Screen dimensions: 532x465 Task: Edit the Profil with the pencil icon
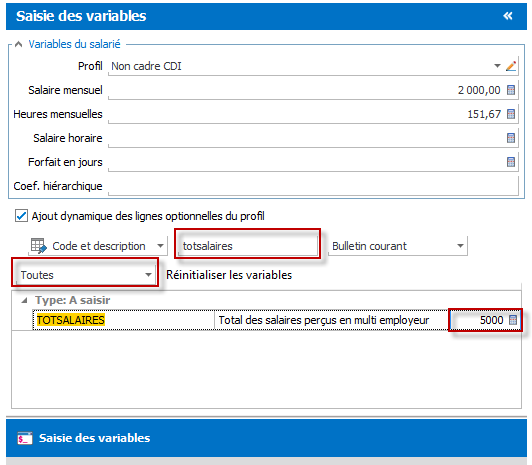click(511, 66)
